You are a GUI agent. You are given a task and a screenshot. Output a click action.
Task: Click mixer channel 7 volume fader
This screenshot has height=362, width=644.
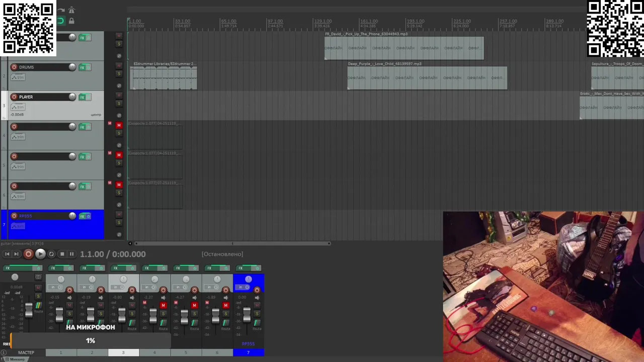247,315
